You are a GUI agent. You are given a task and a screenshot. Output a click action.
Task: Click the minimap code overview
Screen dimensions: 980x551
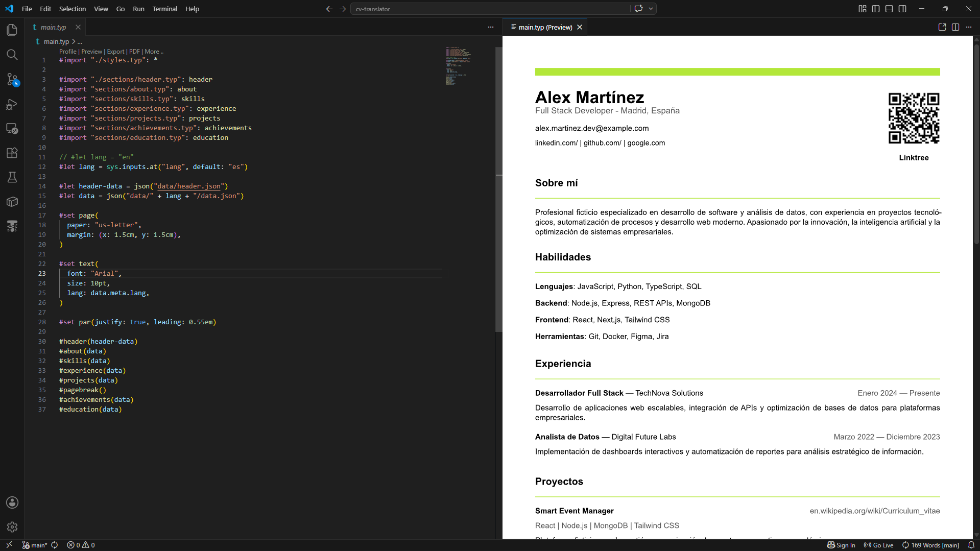[x=458, y=66]
